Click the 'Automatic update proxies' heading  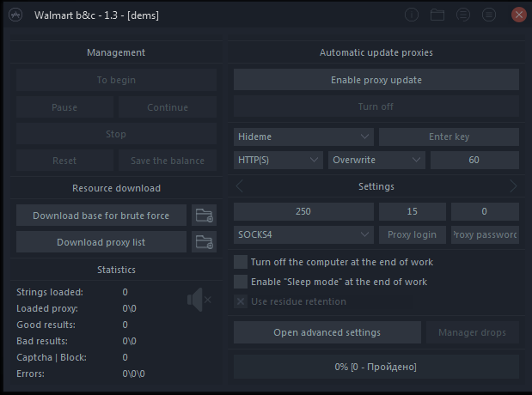coord(376,52)
